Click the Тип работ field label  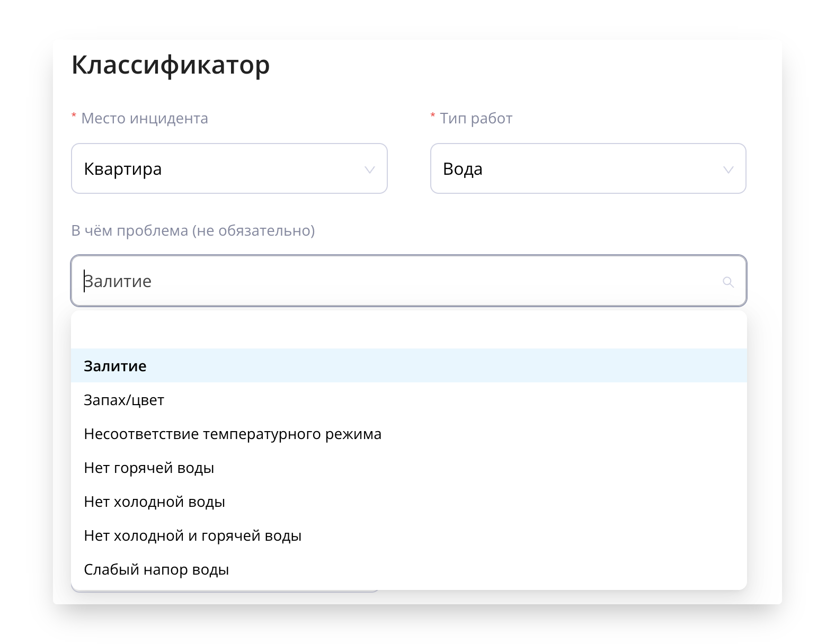[476, 118]
